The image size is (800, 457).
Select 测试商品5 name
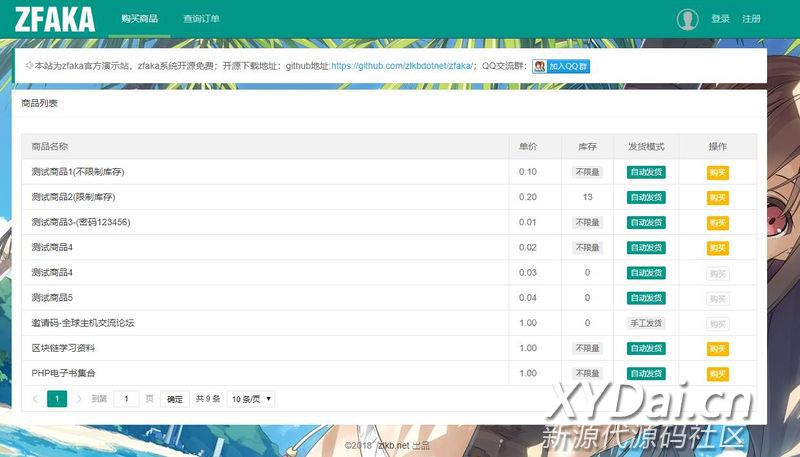52,297
